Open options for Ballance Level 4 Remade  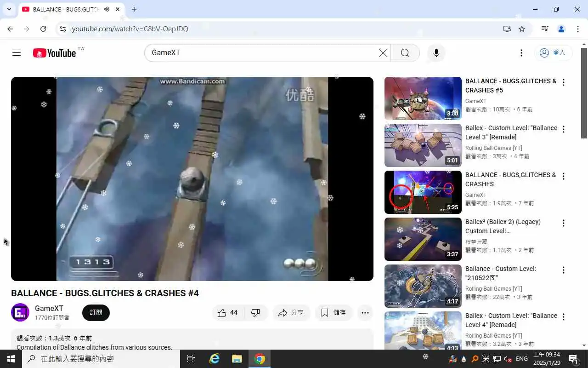tap(564, 317)
